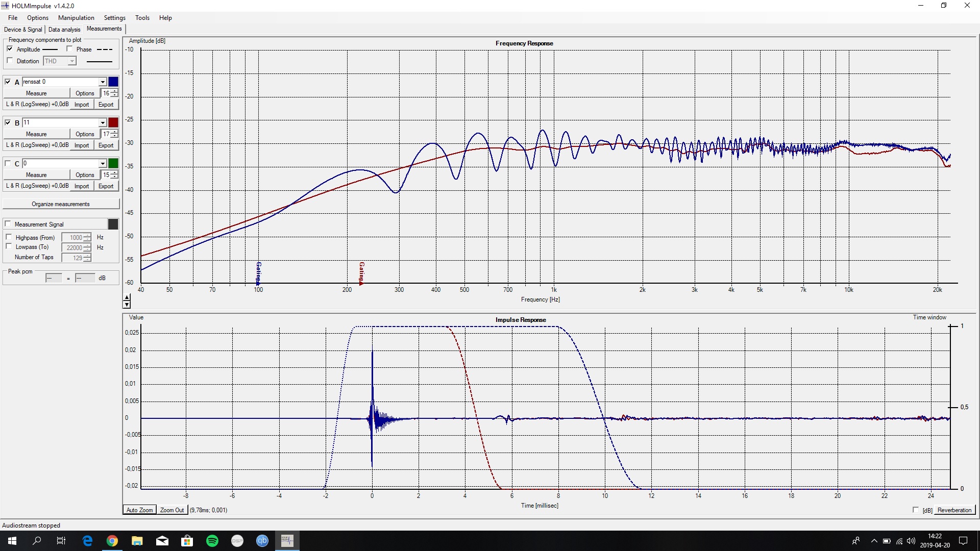Click HOLMImpulse title bar app icon
Screen dimensions: 980x551
coord(5,6)
